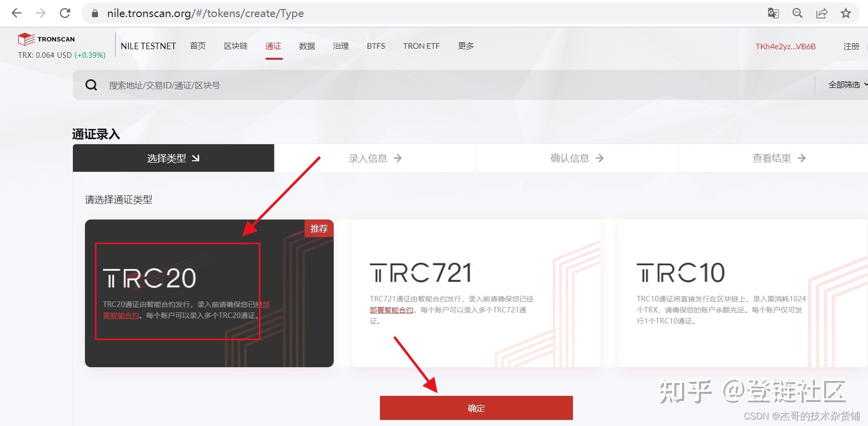Open the 数据 menu
Screen dimensions: 868x426
pos(307,46)
